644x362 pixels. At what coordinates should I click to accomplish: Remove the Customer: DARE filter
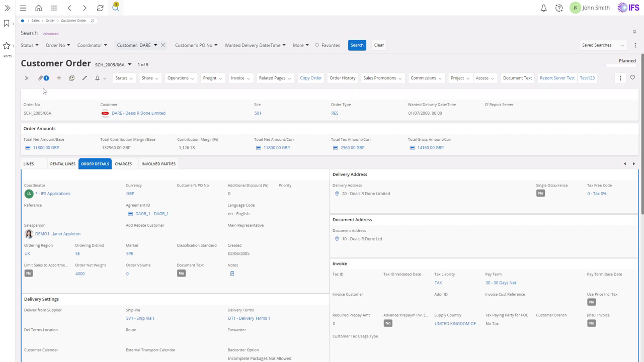click(x=163, y=45)
